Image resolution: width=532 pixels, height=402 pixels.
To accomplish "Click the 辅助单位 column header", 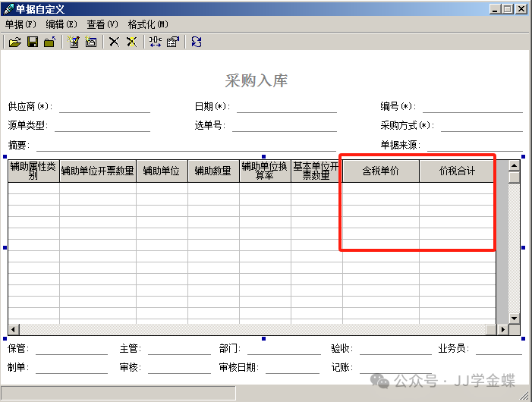I will (x=162, y=171).
